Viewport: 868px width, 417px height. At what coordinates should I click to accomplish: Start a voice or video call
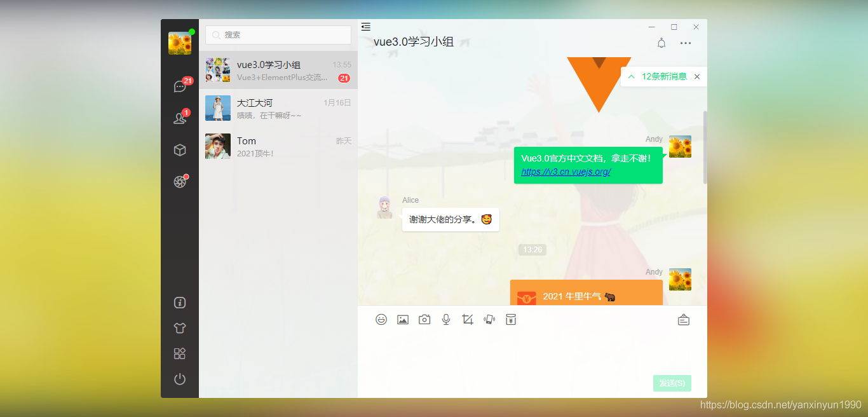coord(489,319)
